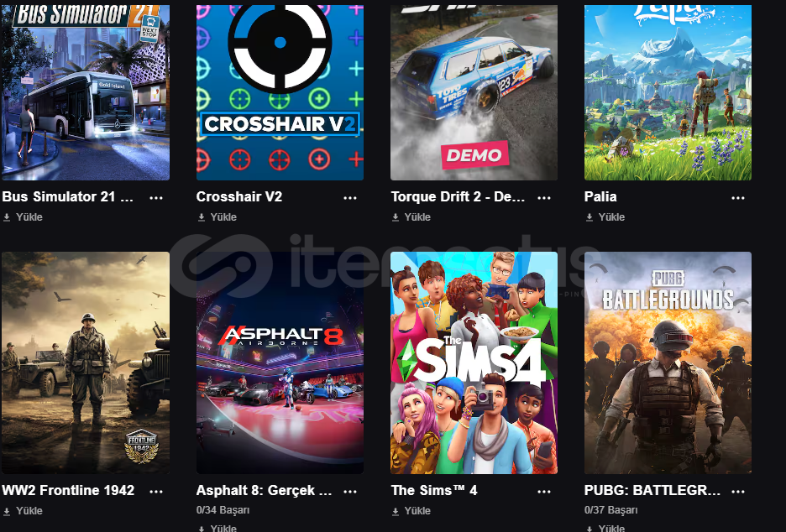Install Torque Drift 2 via Yükle
The image size is (786, 532).
coord(411,216)
